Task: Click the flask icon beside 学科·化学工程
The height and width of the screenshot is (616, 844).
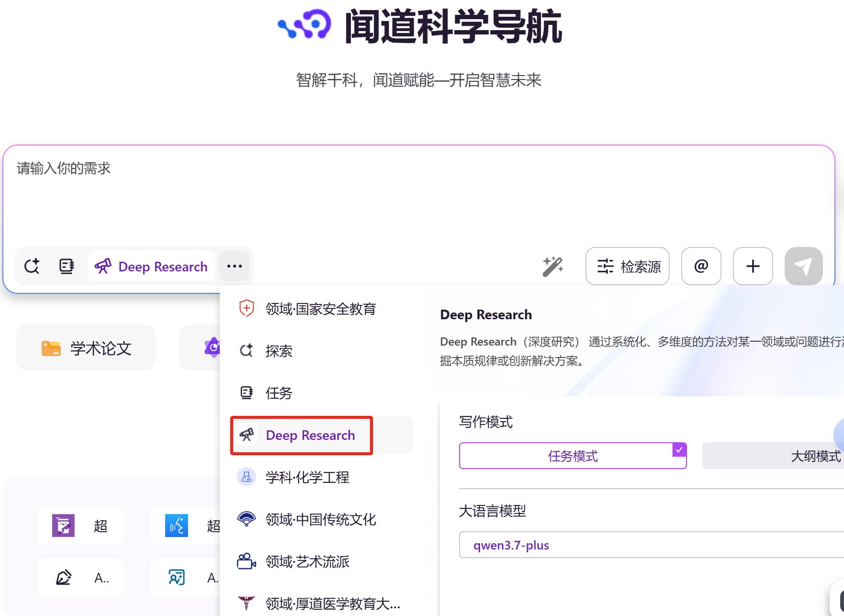Action: (x=247, y=477)
